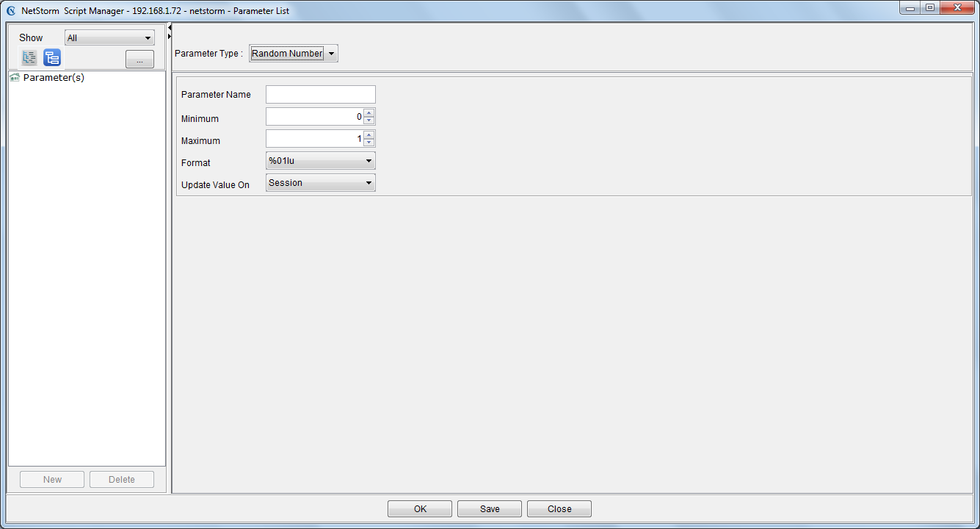Click into the Parameter Name field
This screenshot has width=980, height=529.
point(321,94)
